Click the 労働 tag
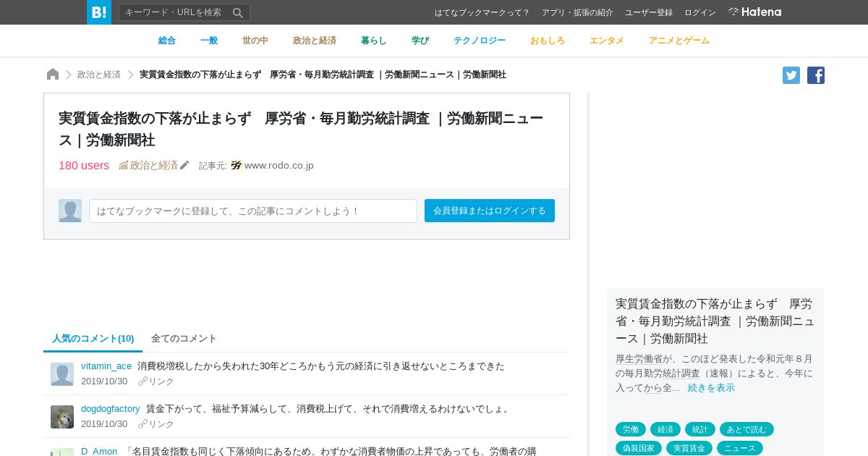868x456 pixels. [631, 429]
